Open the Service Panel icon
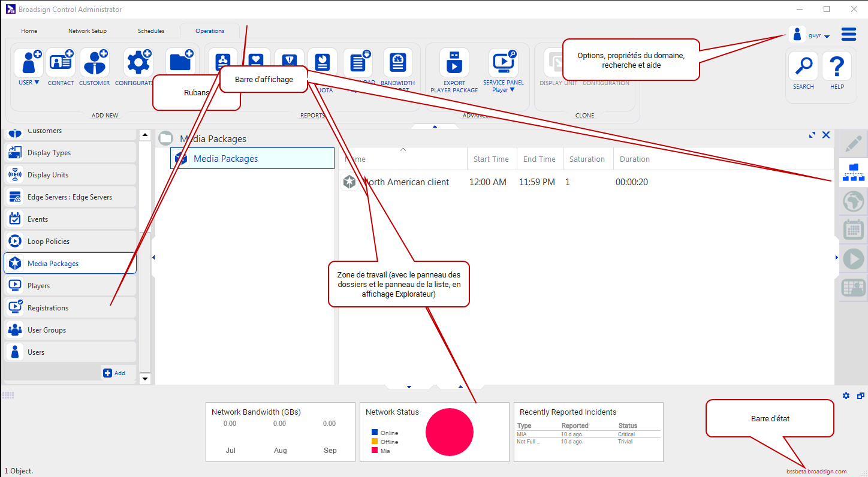This screenshot has width=868, height=477. click(x=504, y=62)
